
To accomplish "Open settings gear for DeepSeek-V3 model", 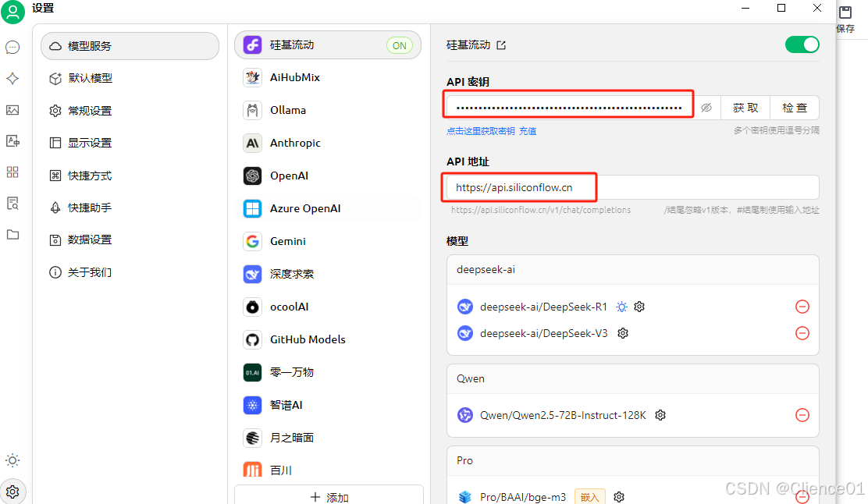I will [x=623, y=333].
